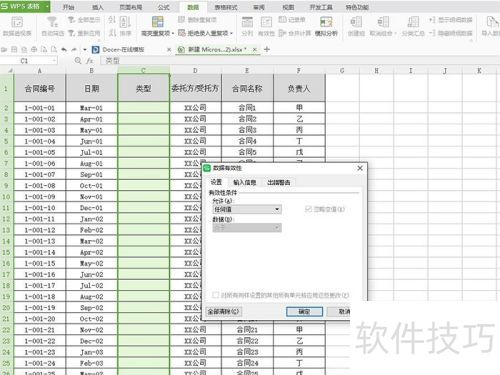Sort ascending with the A-Z icon
The height and width of the screenshot is (375, 500).
[x=112, y=20]
